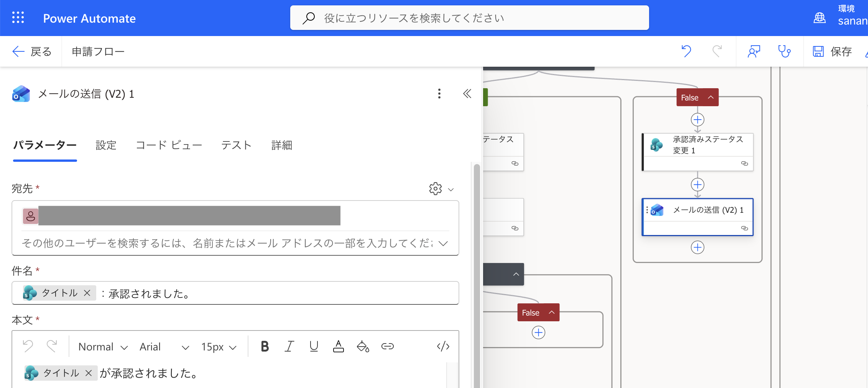The height and width of the screenshot is (388, 868).
Task: Go back with the 戻る arrow
Action: (32, 51)
